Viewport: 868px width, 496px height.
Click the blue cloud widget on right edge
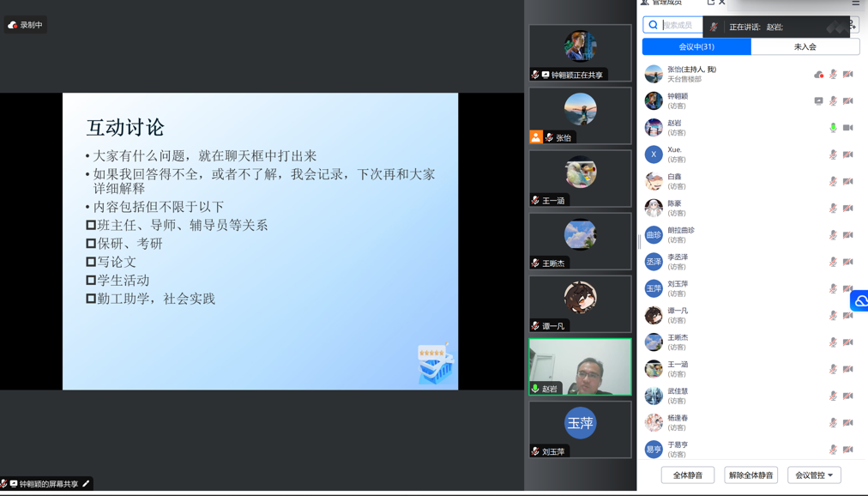pos(859,301)
